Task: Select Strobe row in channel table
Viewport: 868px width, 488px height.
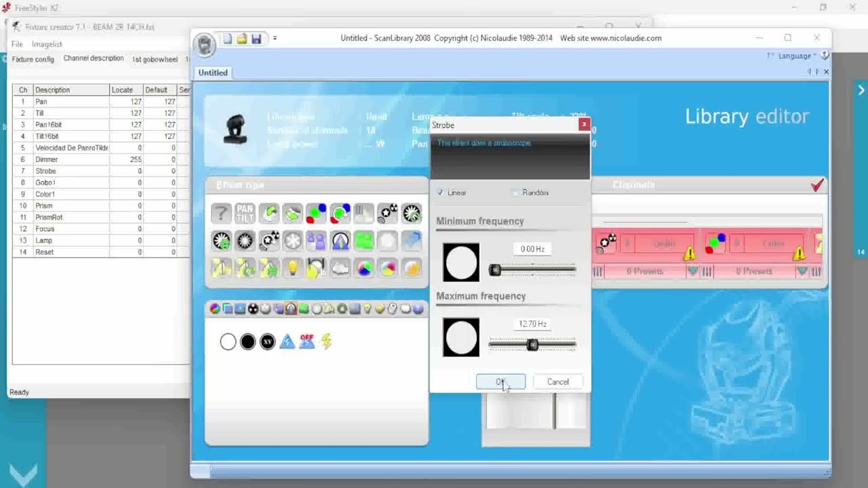Action: click(x=100, y=171)
